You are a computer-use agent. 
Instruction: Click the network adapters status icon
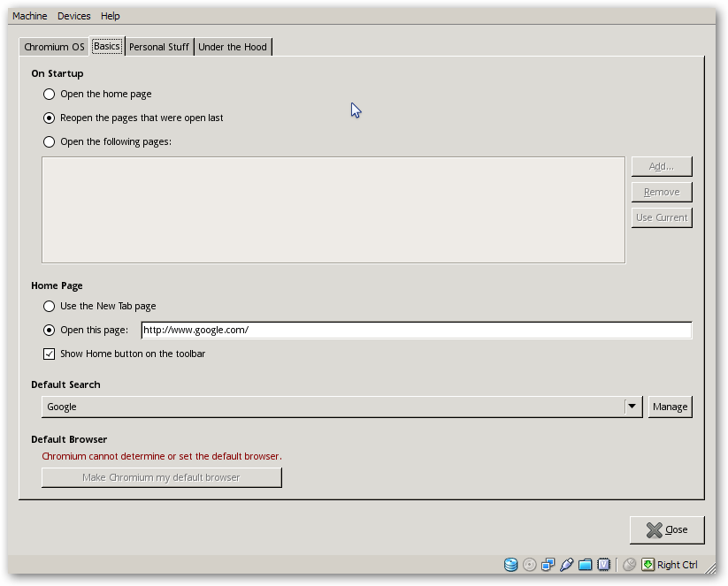click(548, 565)
